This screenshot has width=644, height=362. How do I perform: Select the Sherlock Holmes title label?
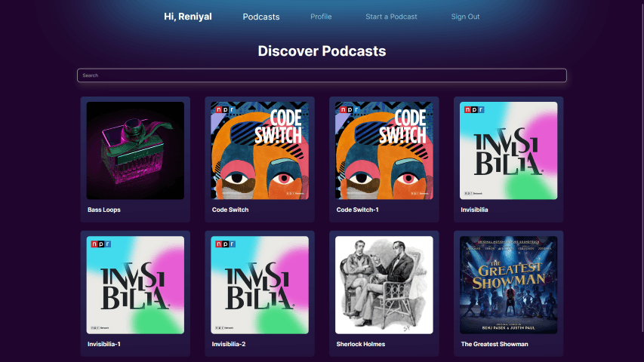(361, 344)
